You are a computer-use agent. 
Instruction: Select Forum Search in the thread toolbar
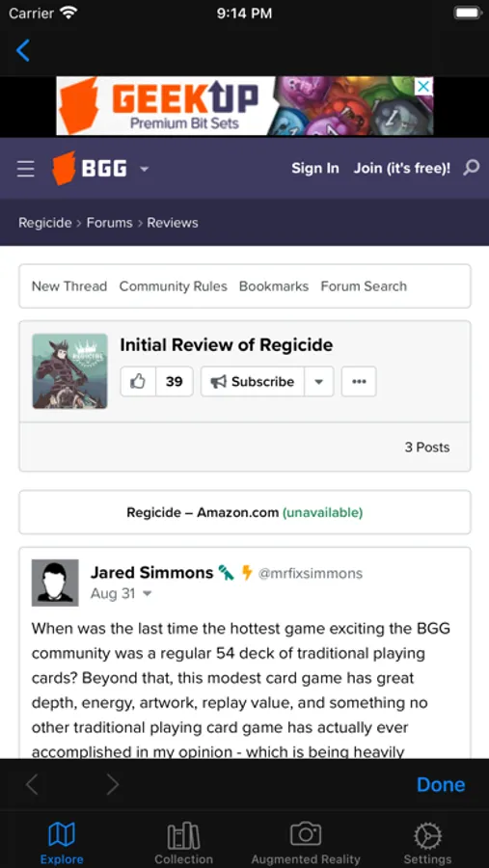coord(364,286)
